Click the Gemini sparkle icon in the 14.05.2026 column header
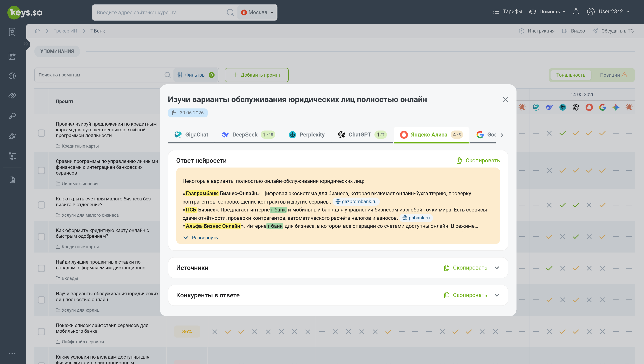Screen dimensions: 644x364 pyautogui.click(x=616, y=107)
